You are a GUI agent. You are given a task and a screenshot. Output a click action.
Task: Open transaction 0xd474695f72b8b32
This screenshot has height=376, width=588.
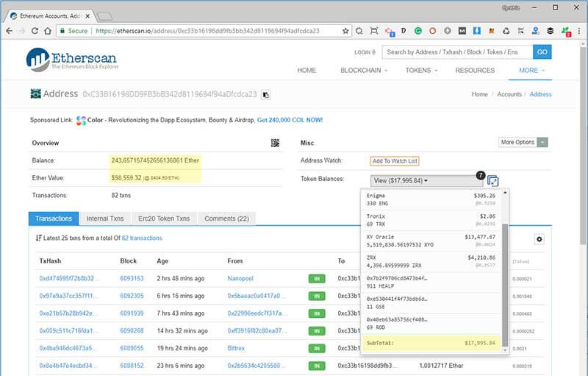[69, 278]
